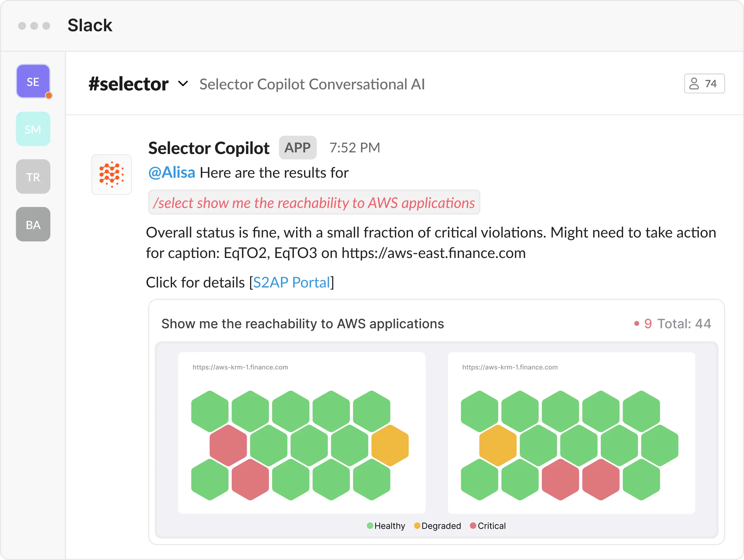
Task: Click the right chart's aws-krm-1.finance.com URL
Action: pos(510,367)
